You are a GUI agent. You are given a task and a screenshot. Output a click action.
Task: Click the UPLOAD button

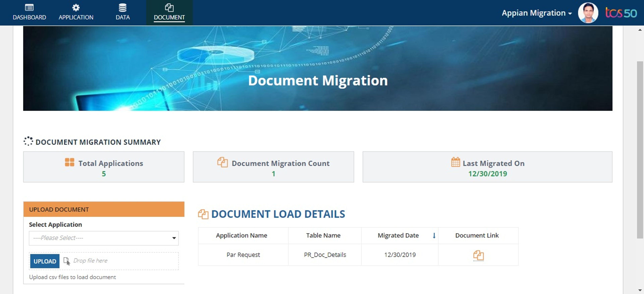(45, 261)
